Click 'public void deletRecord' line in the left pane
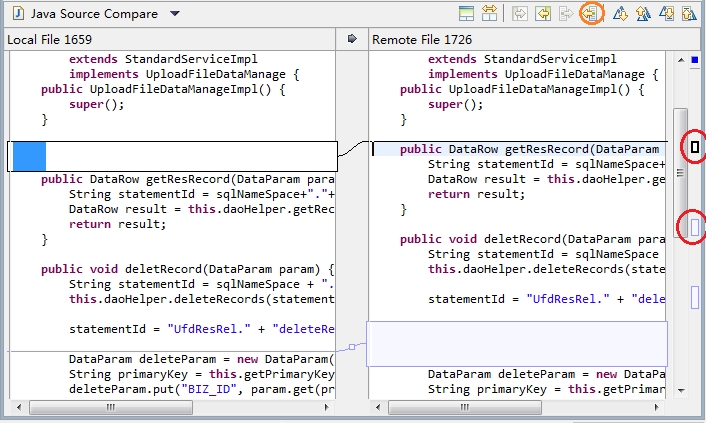Image resolution: width=706 pixels, height=423 pixels. coord(188,269)
